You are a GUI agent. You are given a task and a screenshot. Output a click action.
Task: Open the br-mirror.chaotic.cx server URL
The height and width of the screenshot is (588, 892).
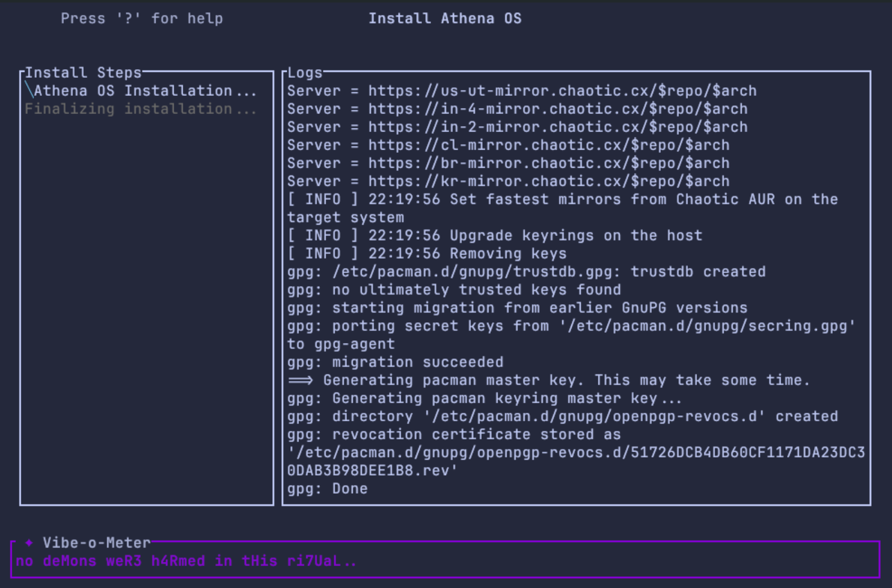coord(548,163)
